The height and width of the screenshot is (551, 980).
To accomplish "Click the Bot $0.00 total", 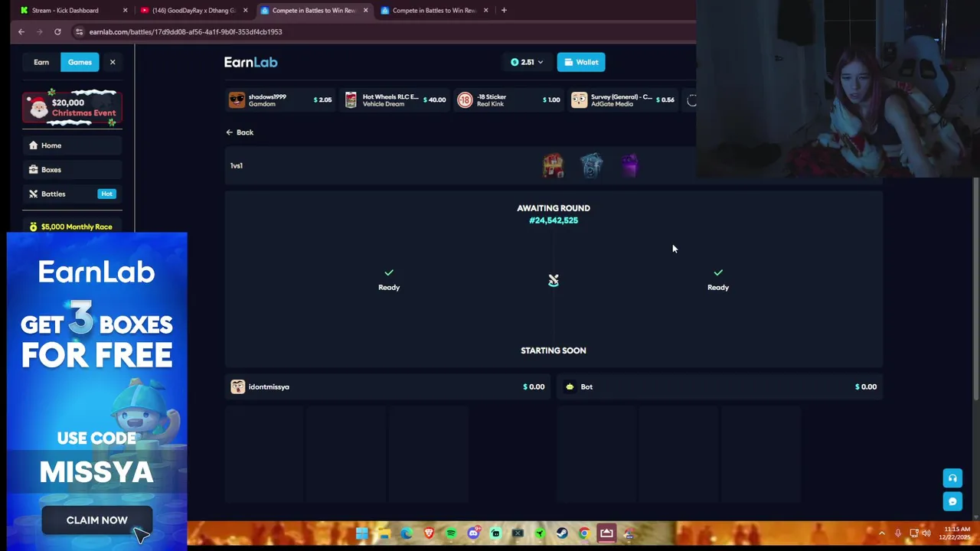I will click(x=866, y=386).
